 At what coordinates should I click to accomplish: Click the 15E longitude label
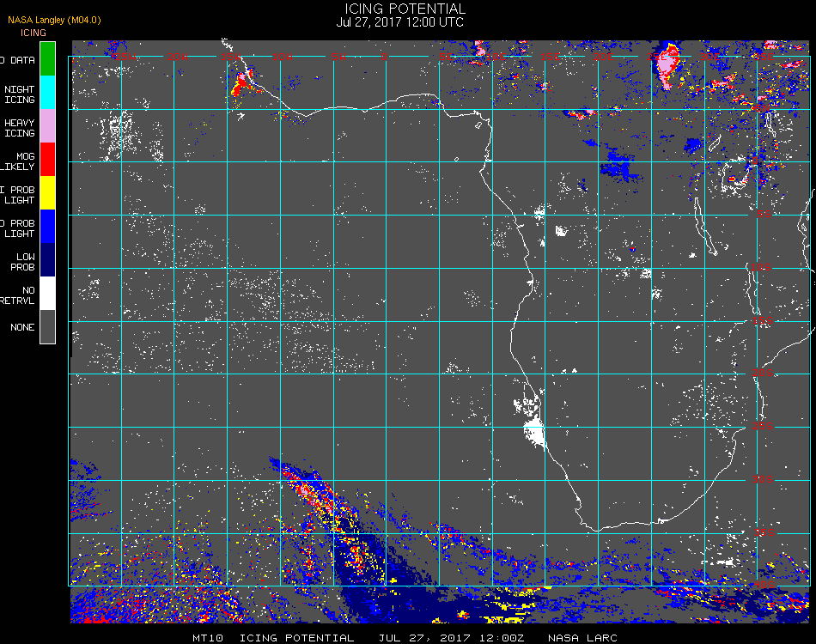coord(550,57)
